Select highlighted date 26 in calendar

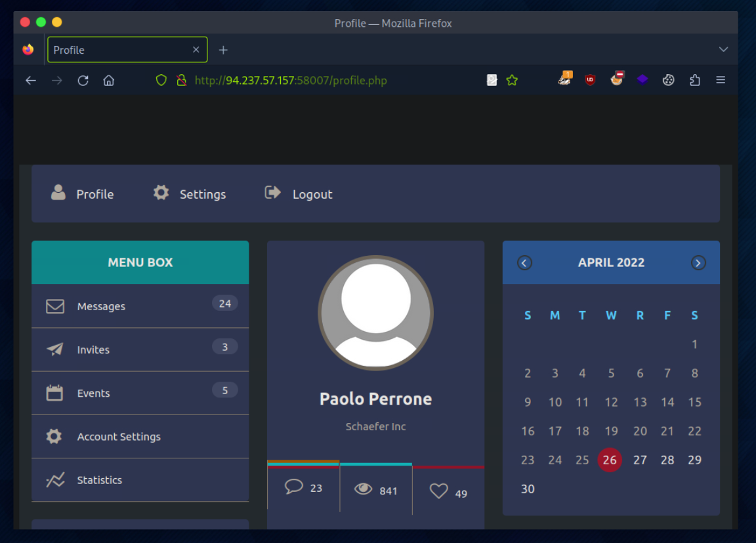(610, 460)
